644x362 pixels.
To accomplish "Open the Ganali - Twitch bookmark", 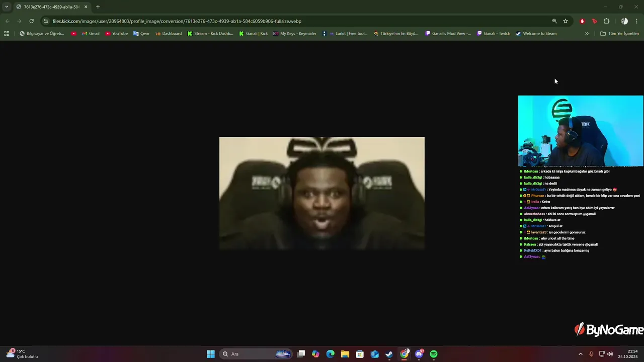I will point(493,34).
